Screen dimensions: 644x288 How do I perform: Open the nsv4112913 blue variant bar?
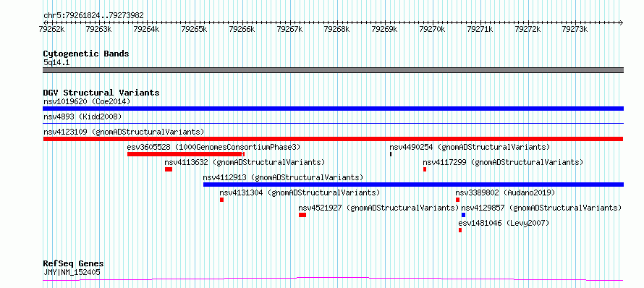[x=414, y=185]
